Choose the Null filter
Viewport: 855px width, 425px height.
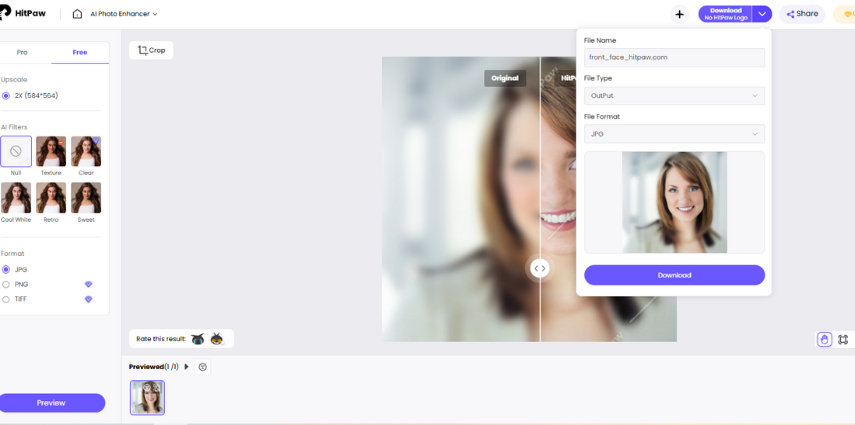[16, 151]
